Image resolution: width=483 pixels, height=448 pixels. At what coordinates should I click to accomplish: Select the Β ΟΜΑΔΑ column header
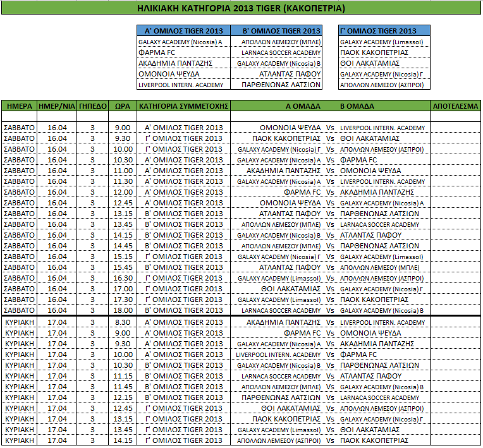(x=357, y=106)
